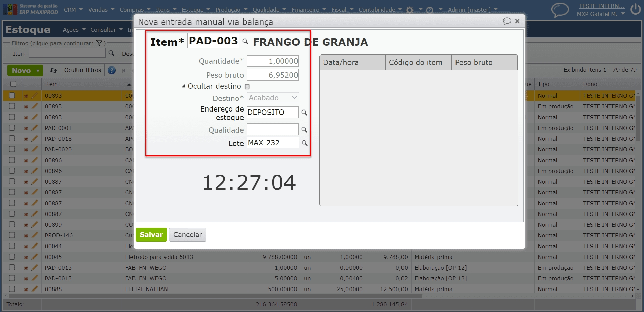Open the MXP Gabriel M. user dropdown
644x312 pixels.
(x=601, y=14)
